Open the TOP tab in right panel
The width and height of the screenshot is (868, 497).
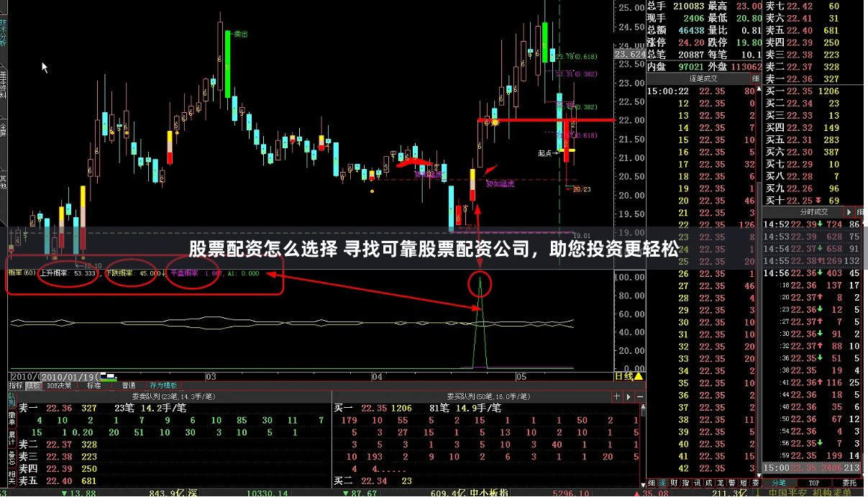tap(813, 482)
